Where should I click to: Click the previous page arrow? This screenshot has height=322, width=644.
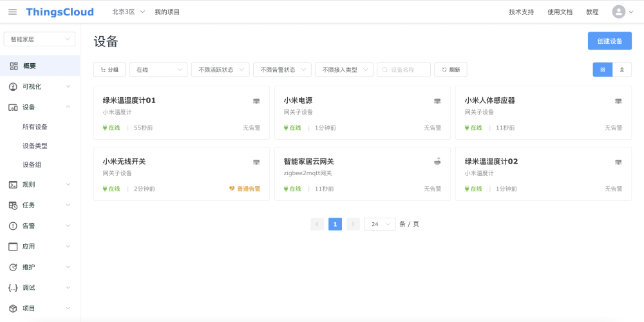point(317,224)
